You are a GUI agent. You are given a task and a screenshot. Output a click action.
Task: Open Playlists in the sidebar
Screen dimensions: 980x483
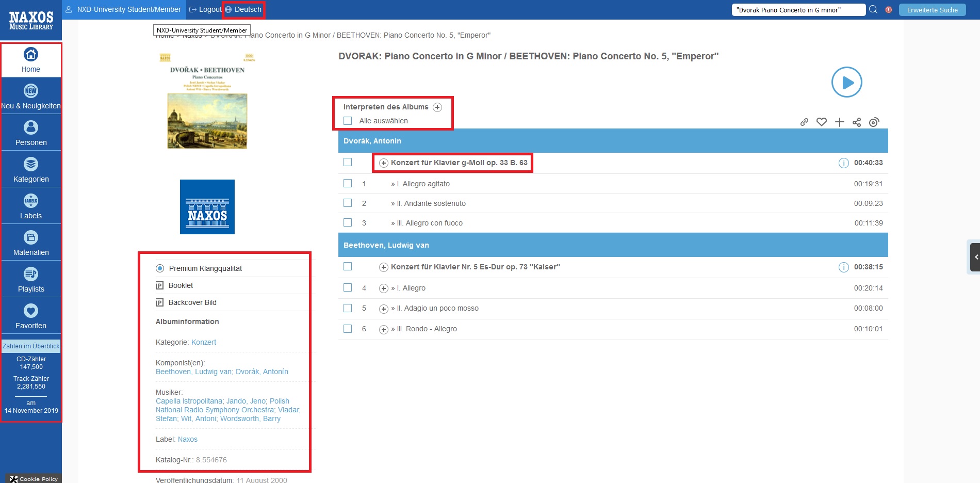[x=31, y=280]
